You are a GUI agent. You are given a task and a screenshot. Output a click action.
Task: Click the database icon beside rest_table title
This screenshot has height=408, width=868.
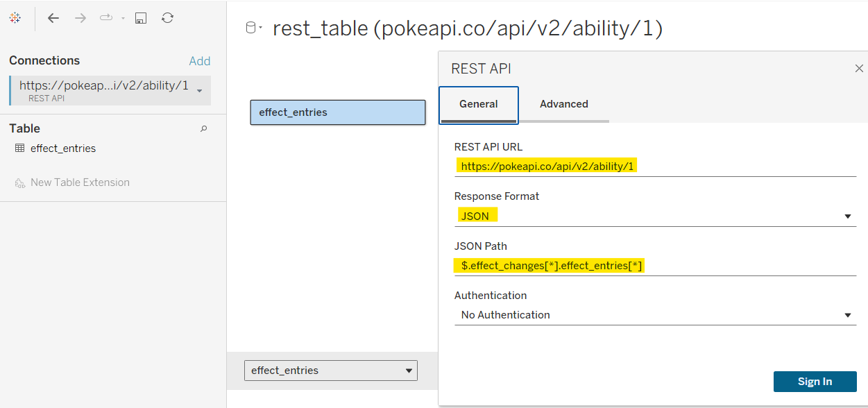coord(252,28)
